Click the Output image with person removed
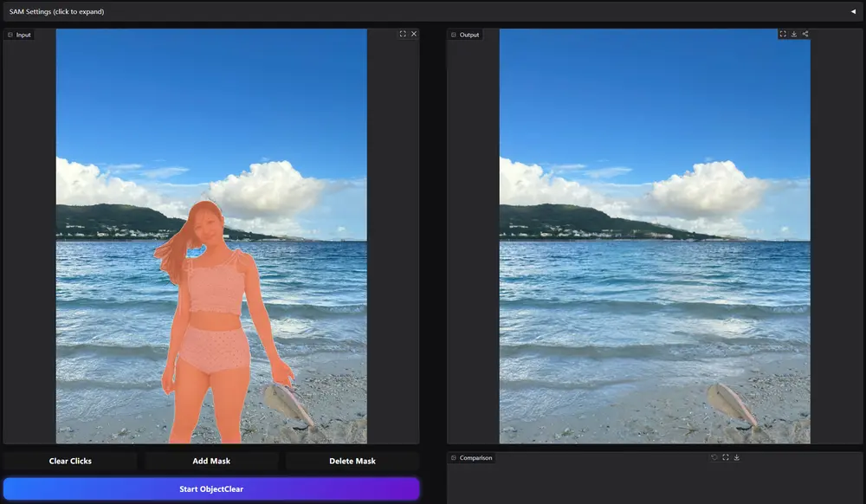866x504 pixels. coord(655,236)
